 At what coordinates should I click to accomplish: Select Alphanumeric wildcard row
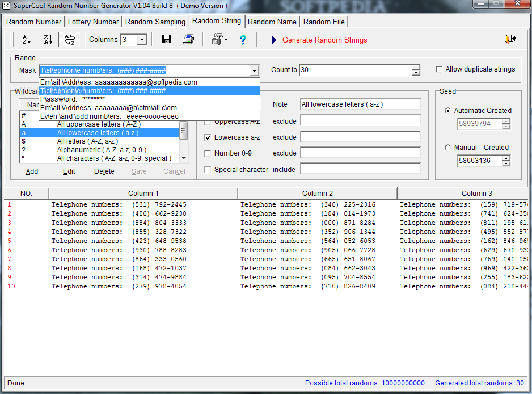[99, 150]
